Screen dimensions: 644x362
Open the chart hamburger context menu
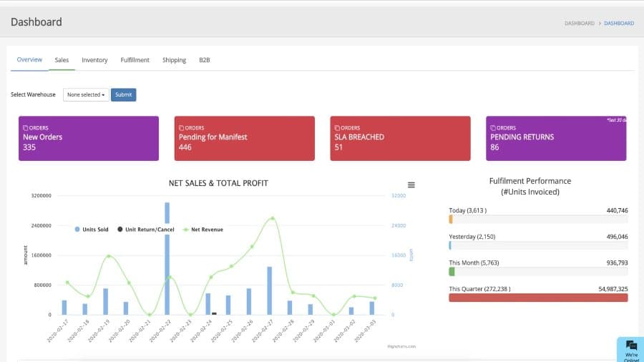(411, 185)
